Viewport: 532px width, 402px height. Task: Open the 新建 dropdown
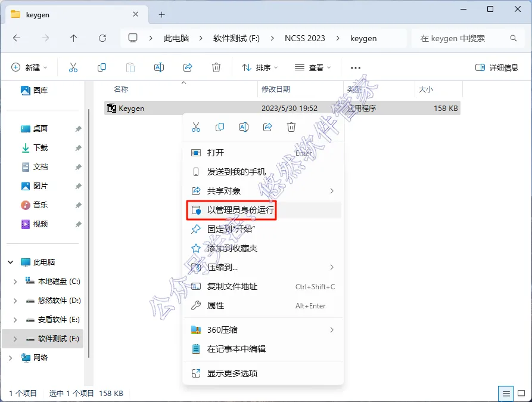point(30,67)
